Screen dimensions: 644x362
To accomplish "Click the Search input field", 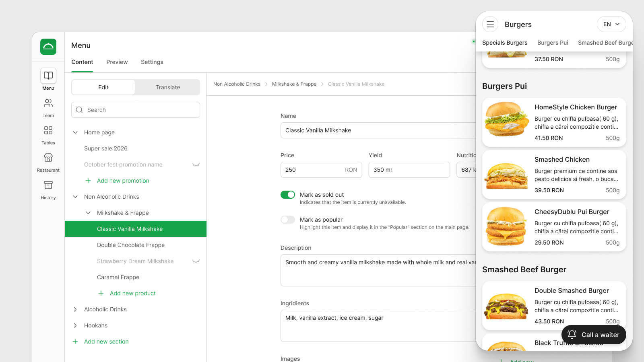I will coord(136,110).
